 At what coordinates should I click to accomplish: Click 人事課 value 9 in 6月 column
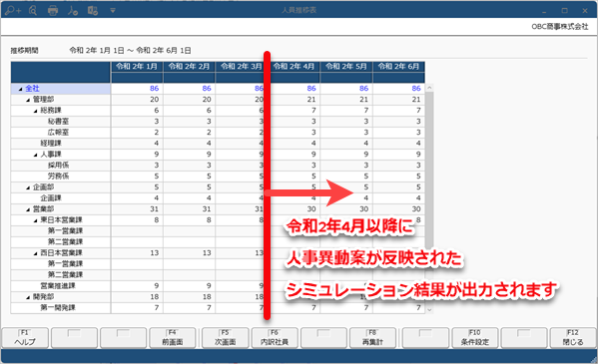pyautogui.click(x=418, y=155)
